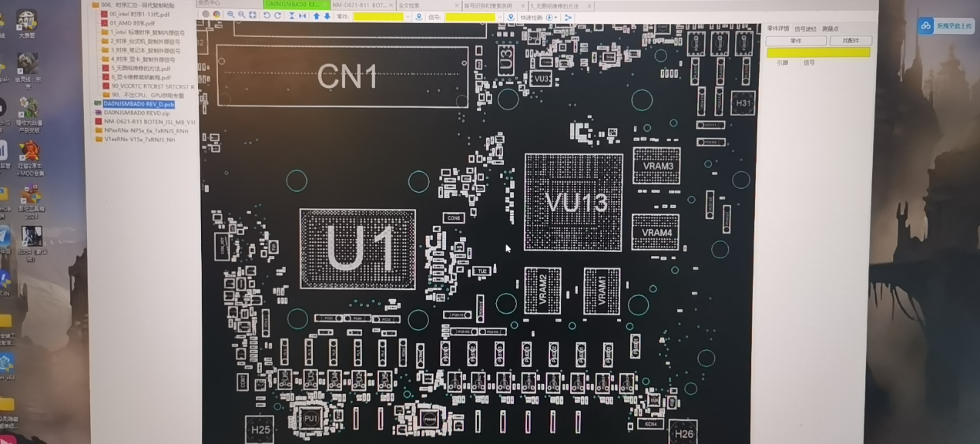Expand the 快速检测 quick detect dropdown
The width and height of the screenshot is (980, 444).
click(x=556, y=18)
